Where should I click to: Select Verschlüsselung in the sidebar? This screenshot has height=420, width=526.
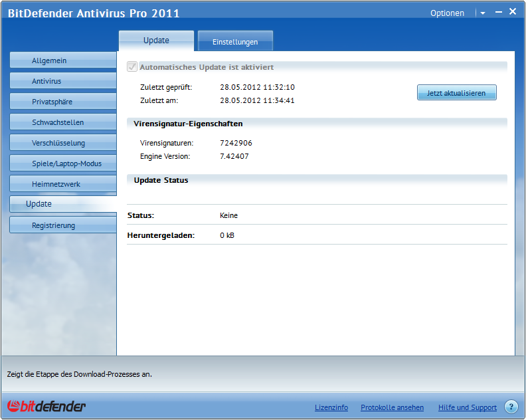[x=63, y=143]
